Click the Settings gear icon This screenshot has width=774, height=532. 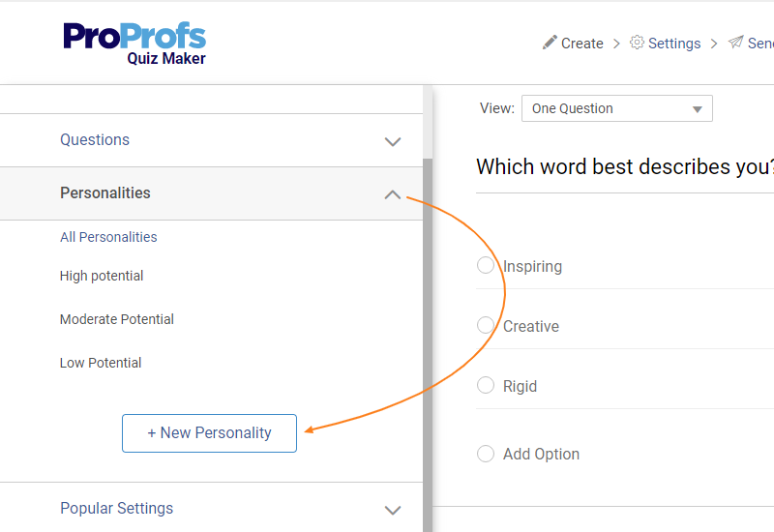pos(637,43)
